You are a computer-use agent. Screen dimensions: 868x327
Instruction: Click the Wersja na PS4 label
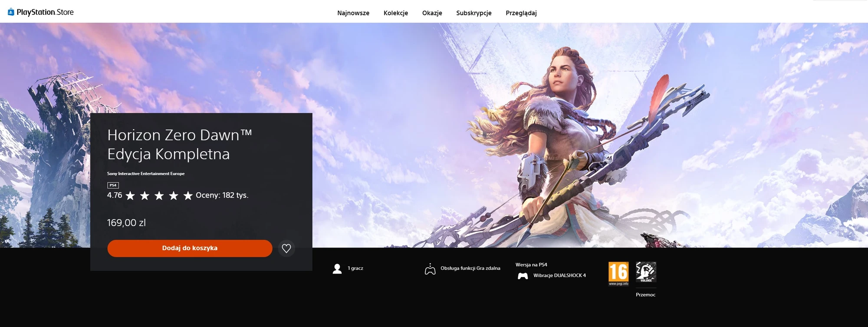(531, 264)
